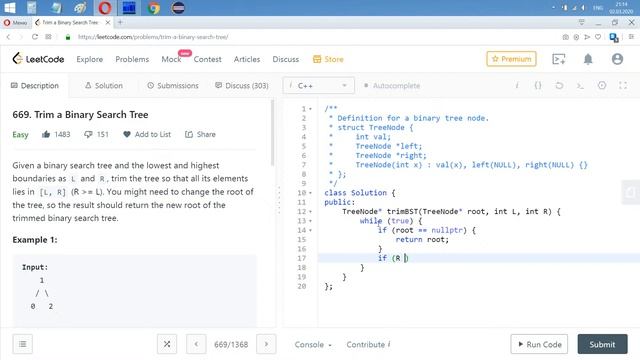Dislike the problem with thumbs down
Viewport: 640px width, 360px height.
(88, 134)
